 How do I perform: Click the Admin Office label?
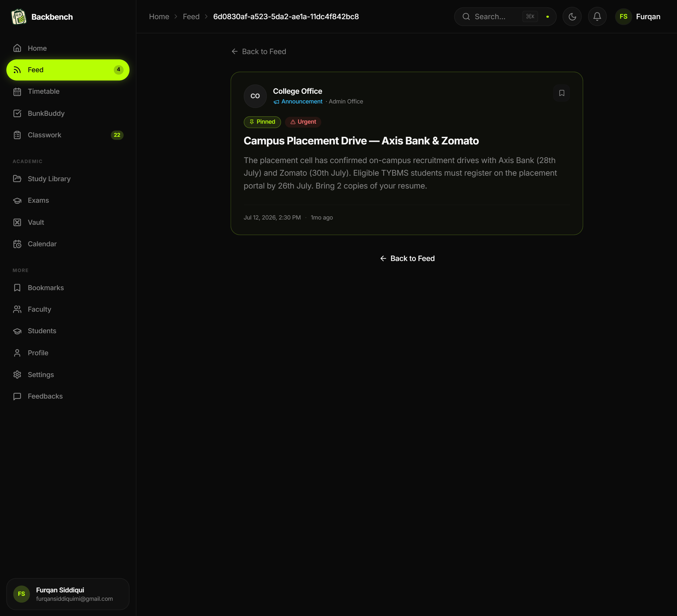(x=346, y=102)
